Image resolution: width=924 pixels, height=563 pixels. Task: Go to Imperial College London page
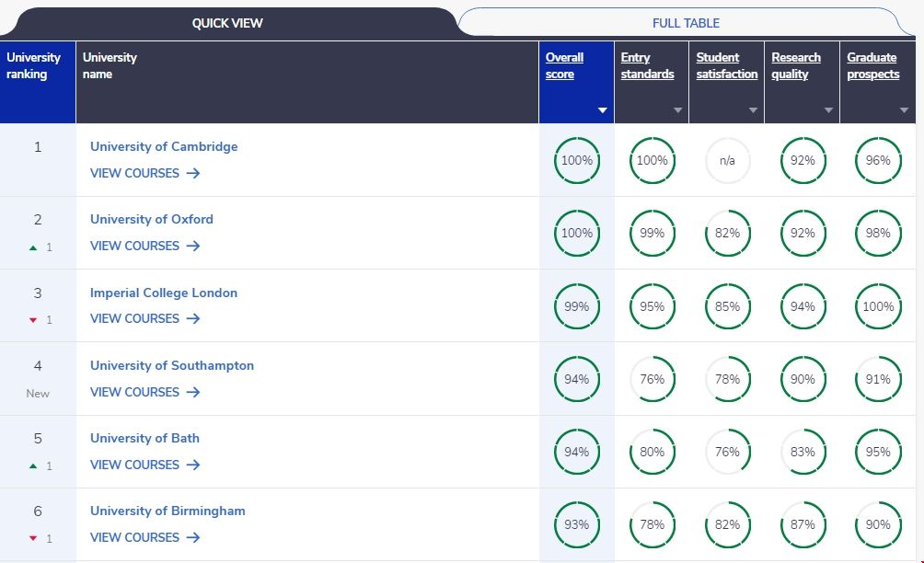pyautogui.click(x=164, y=293)
